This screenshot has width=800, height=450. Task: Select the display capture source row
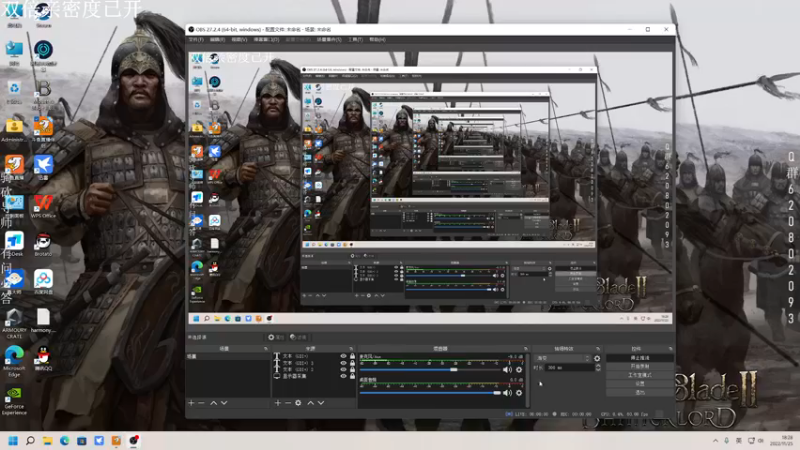tap(314, 376)
